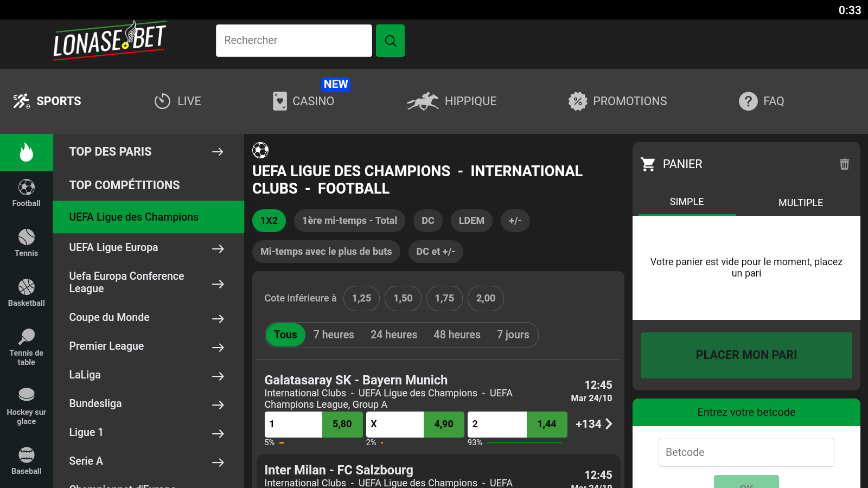Expand +134 more markets for Galatasaray match
Viewport: 868px width, 488px height.
594,424
